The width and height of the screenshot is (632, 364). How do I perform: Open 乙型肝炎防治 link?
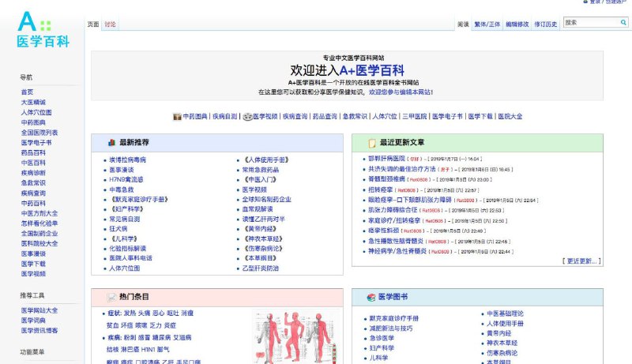click(260, 268)
